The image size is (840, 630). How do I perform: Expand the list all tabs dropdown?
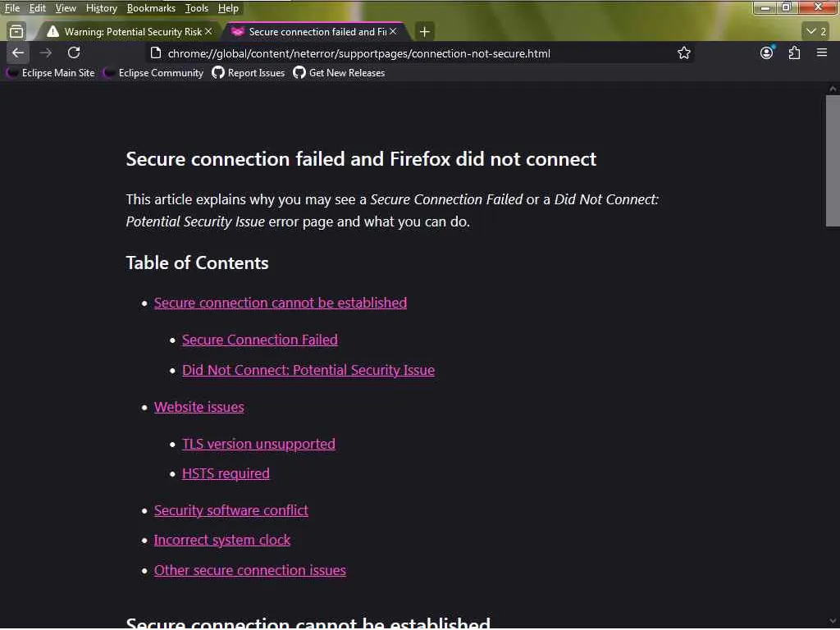coord(817,31)
